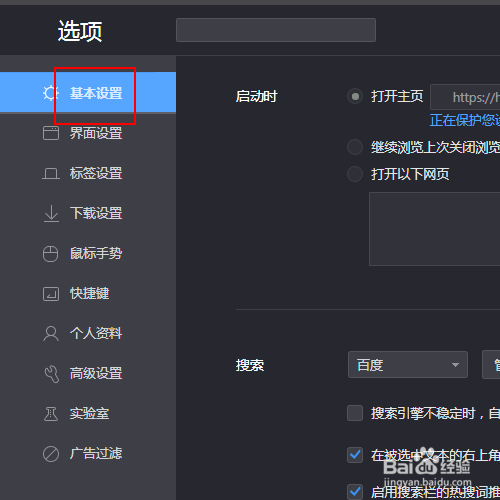Click the keyboard shortcut icon beside 快捷键
Viewport: 500px width, 500px height.
tap(51, 294)
